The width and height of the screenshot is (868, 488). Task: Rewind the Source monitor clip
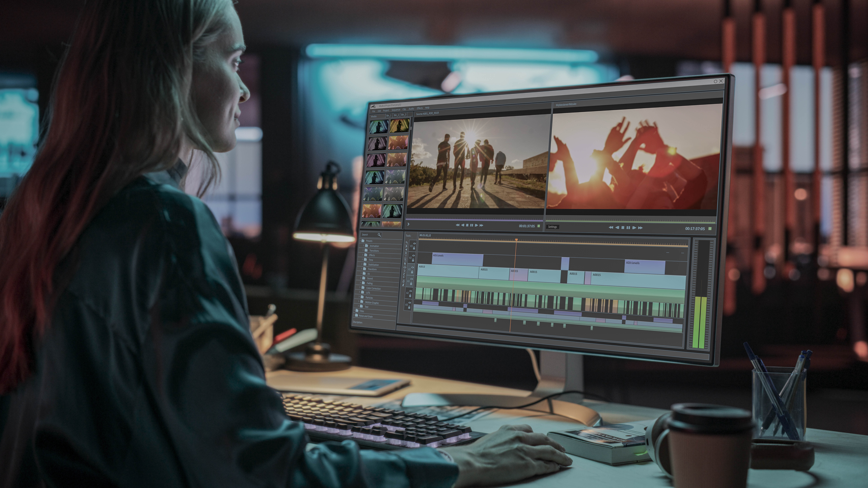(x=458, y=225)
